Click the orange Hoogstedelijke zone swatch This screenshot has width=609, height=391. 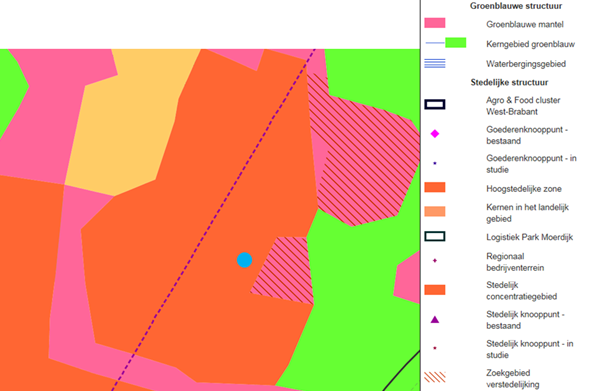pyautogui.click(x=435, y=188)
